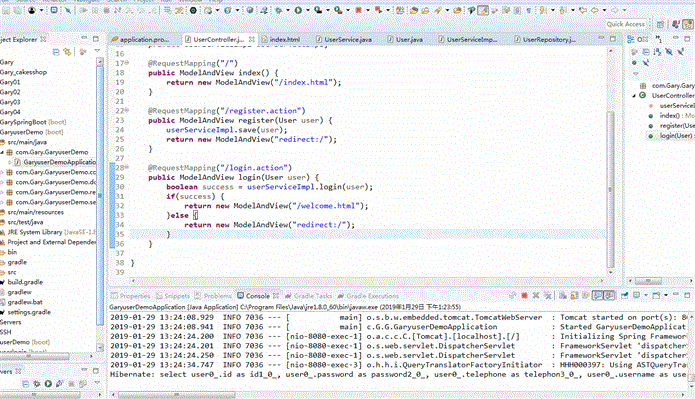Click the Skip All Breakpoints icon in the toolbar
Viewport: 695px width, 399px height.
pos(68,10)
